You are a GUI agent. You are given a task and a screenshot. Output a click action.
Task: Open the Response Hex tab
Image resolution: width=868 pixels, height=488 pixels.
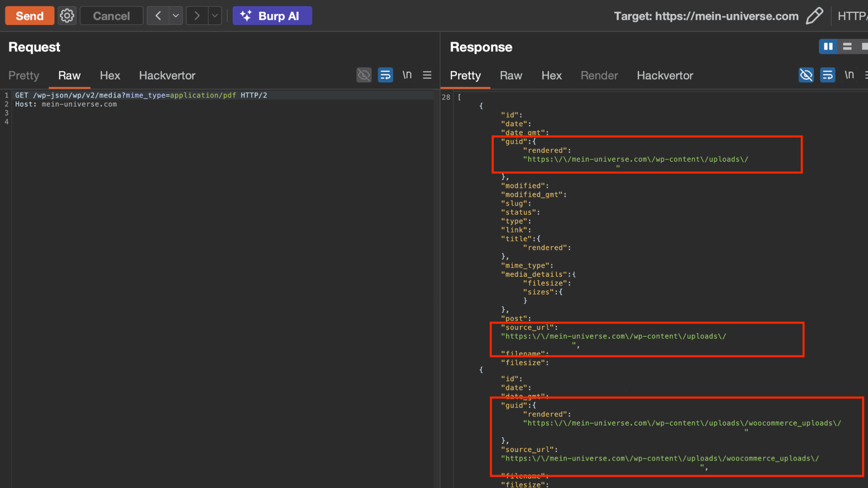[x=552, y=75]
